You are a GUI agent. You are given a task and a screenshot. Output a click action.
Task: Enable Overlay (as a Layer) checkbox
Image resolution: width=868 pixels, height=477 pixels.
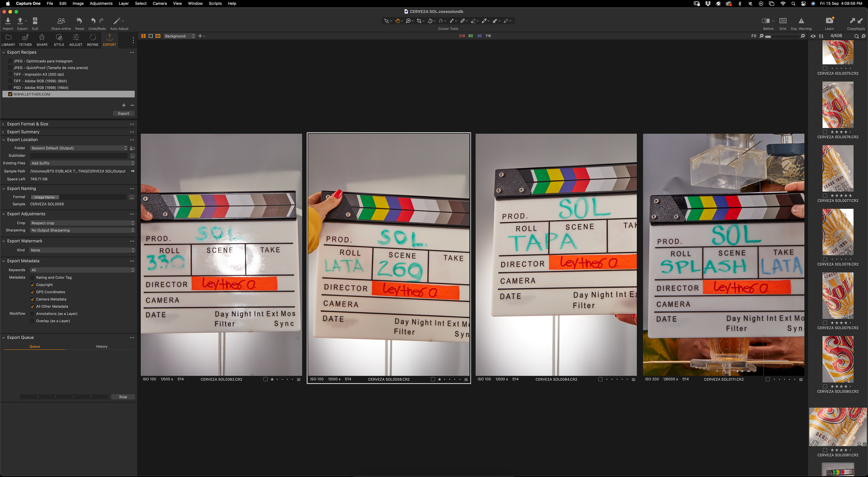[32, 321]
